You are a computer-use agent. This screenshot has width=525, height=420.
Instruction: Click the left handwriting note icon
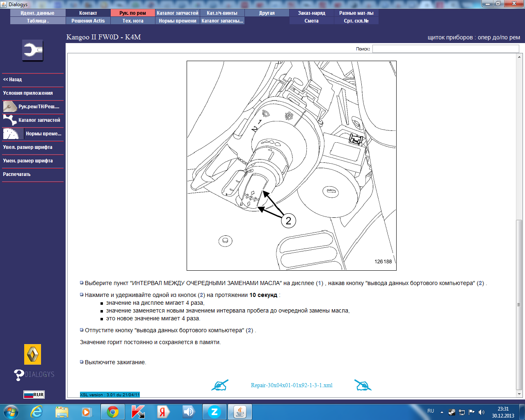coord(219,385)
